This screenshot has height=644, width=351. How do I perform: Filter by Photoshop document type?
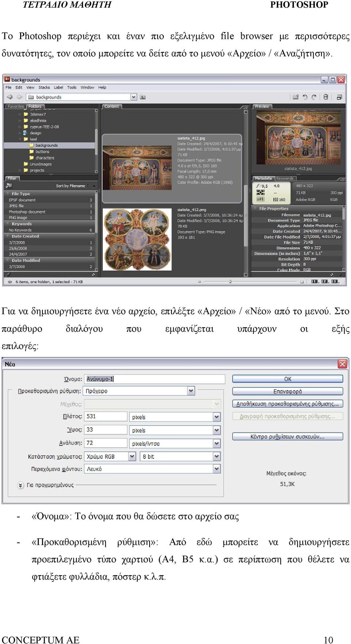[x=50, y=212]
